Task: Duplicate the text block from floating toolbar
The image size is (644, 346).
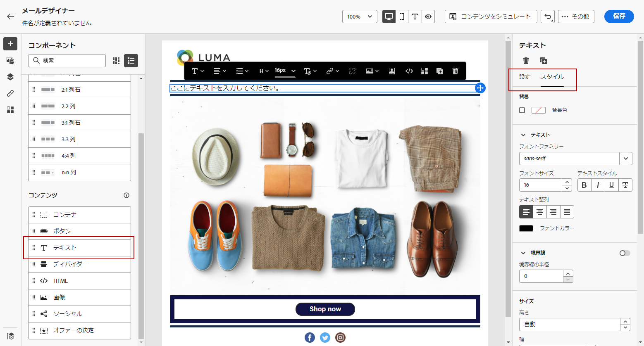Action: coord(440,71)
